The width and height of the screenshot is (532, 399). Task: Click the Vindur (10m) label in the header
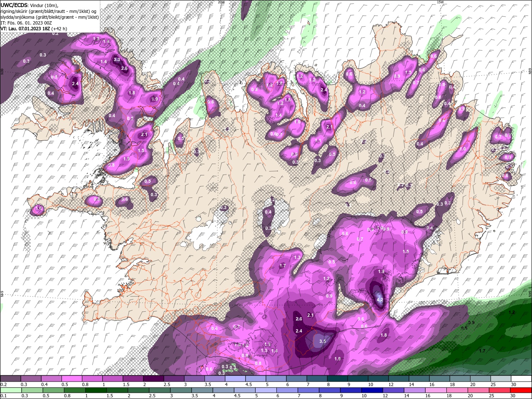[44, 5]
